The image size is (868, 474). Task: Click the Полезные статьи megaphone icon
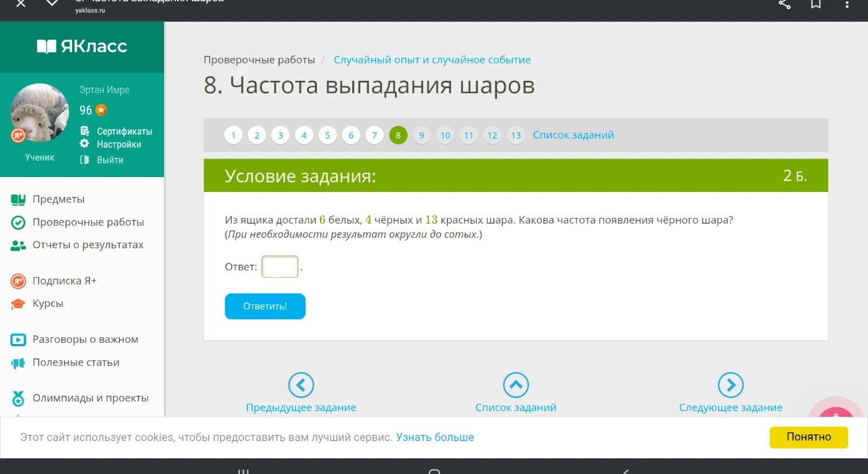[x=18, y=363]
